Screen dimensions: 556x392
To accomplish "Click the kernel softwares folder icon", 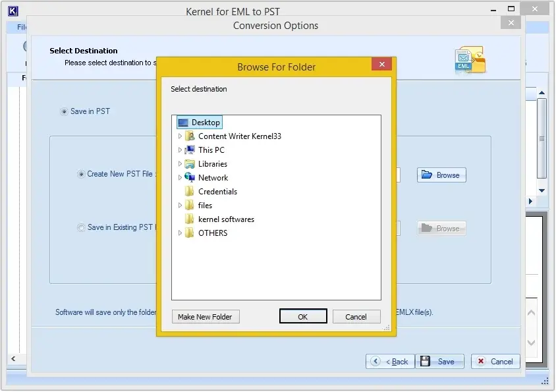I will [190, 219].
